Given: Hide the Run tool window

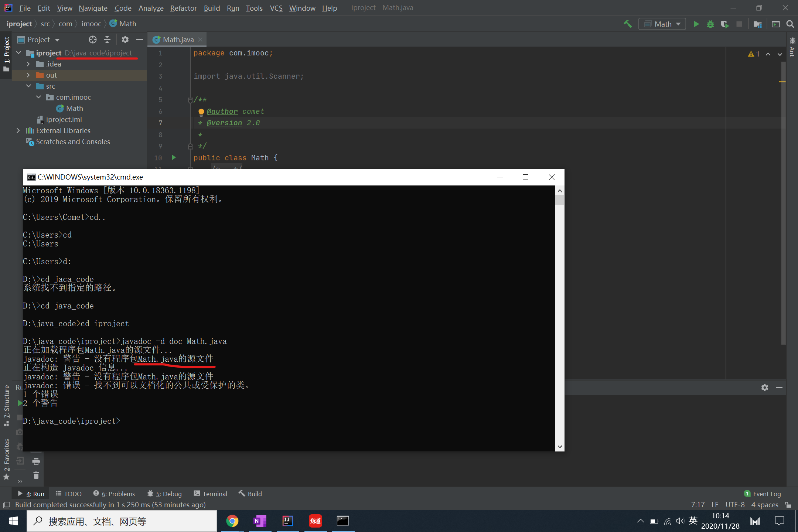Looking at the screenshot, I should pyautogui.click(x=779, y=388).
